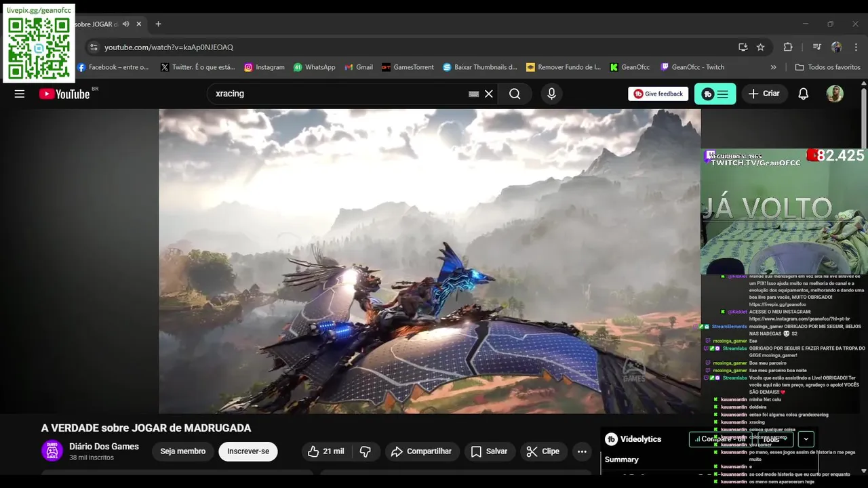Click the youtube.com URL in address bar
The image size is (868, 488).
click(x=169, y=47)
